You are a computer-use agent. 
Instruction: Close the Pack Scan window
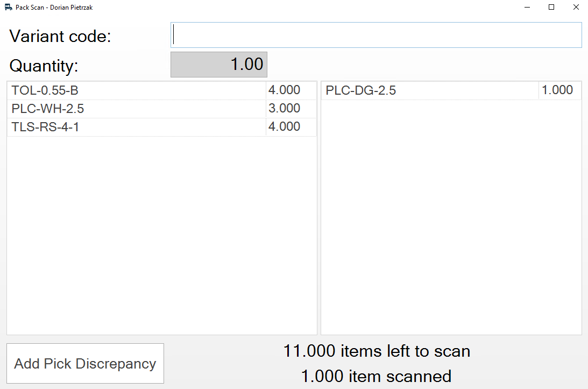576,7
